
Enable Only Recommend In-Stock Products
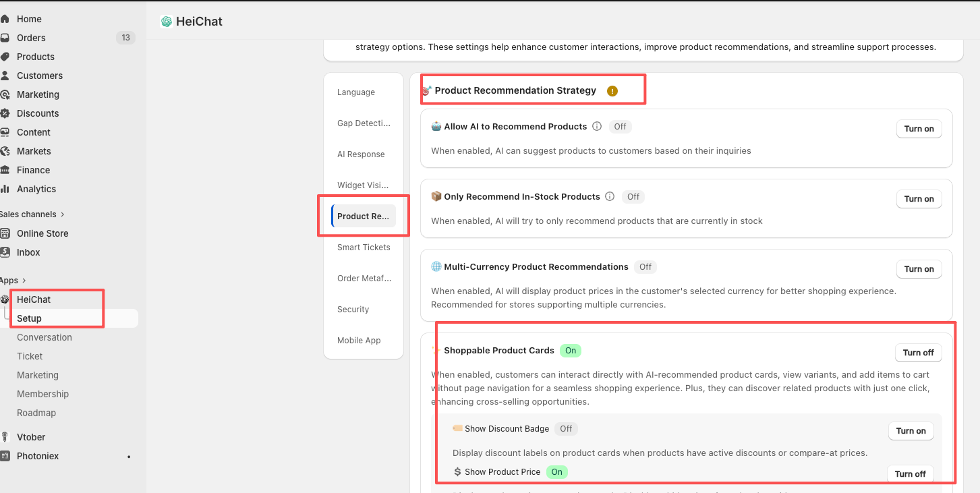[919, 199]
